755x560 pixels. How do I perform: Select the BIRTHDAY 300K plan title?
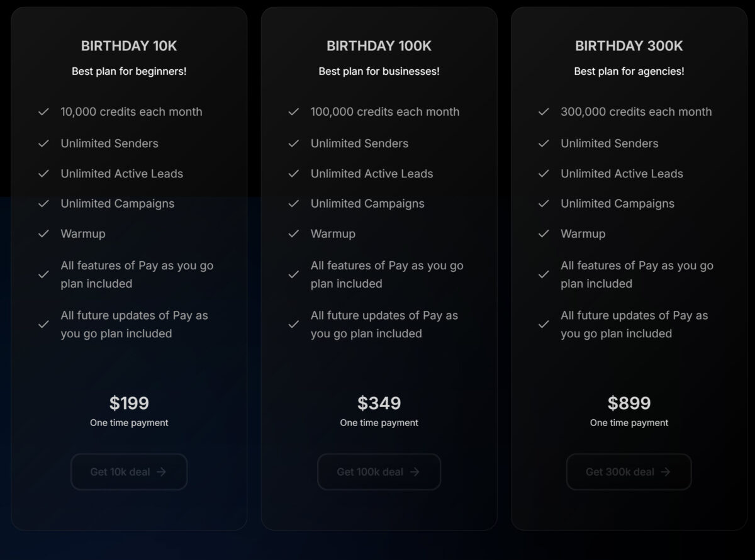click(629, 46)
